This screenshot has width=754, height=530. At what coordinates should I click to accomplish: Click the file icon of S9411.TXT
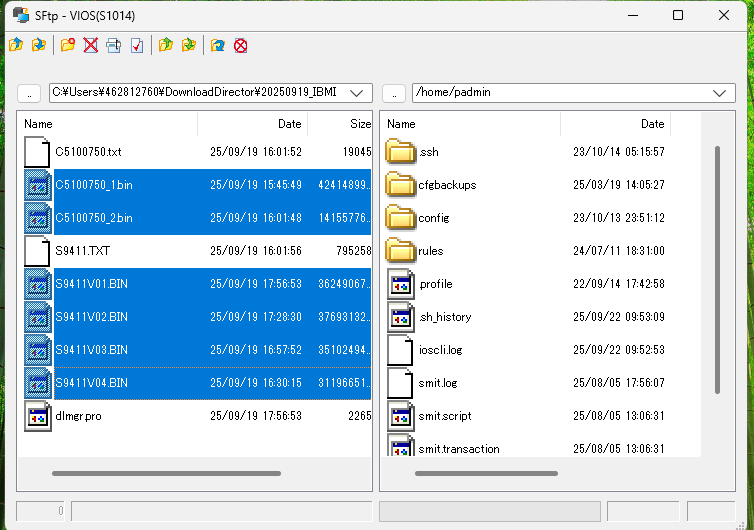tap(37, 251)
